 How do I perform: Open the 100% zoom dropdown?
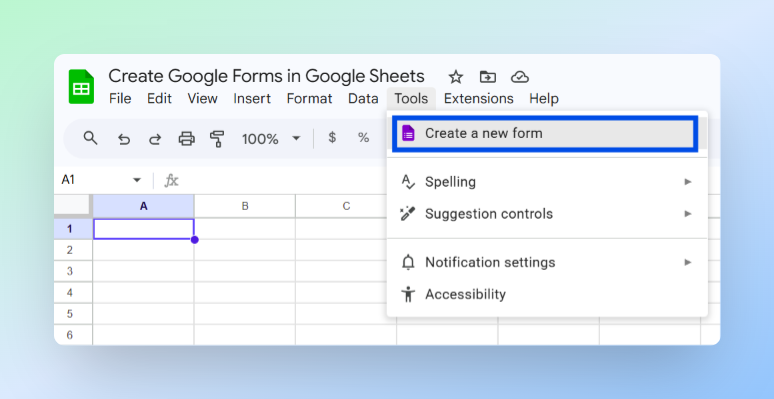(271, 139)
